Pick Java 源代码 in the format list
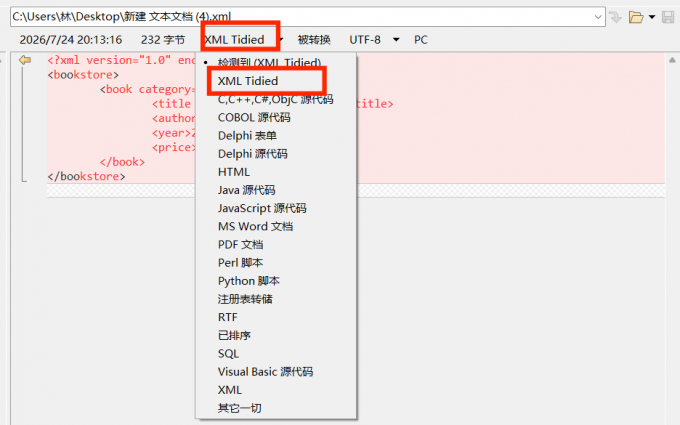Image resolution: width=680 pixels, height=425 pixels. pyautogui.click(x=246, y=190)
